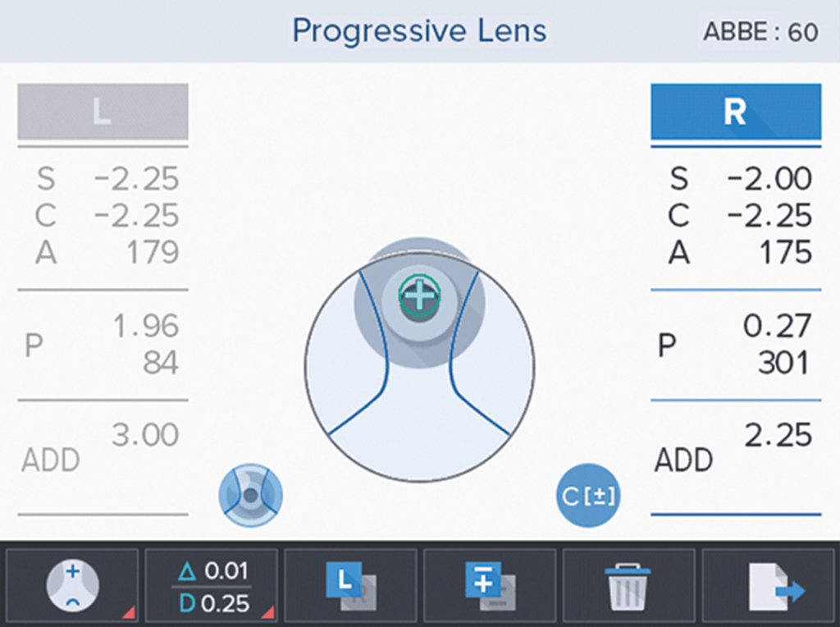This screenshot has width=840, height=627.
Task: Click the save-left-measurement L icon
Action: click(350, 585)
